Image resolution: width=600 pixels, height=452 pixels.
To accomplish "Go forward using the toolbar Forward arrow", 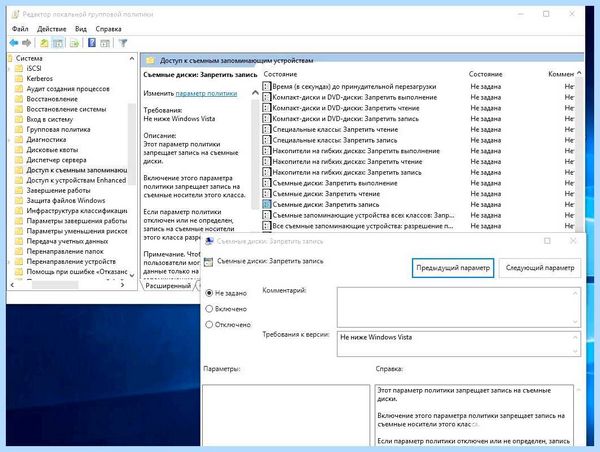I will [26, 43].
